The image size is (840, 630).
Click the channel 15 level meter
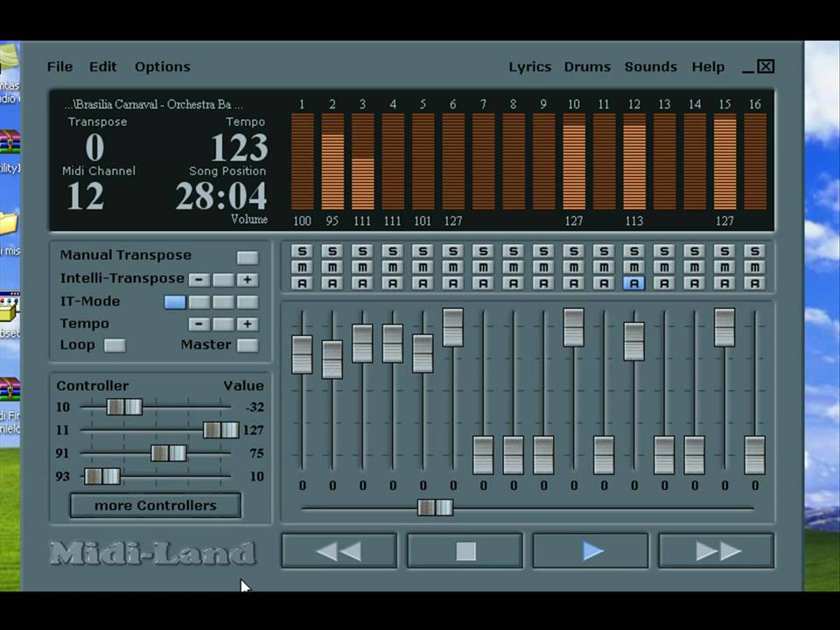click(x=724, y=161)
